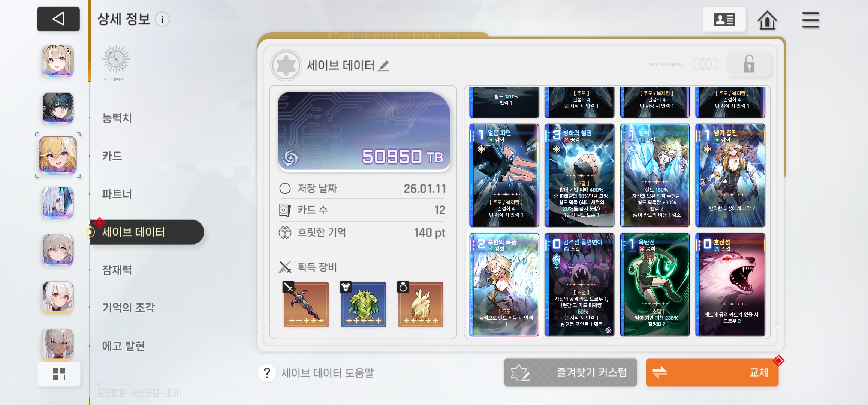The width and height of the screenshot is (868, 405).
Task: Open the 카드 menu item
Action: [x=112, y=156]
